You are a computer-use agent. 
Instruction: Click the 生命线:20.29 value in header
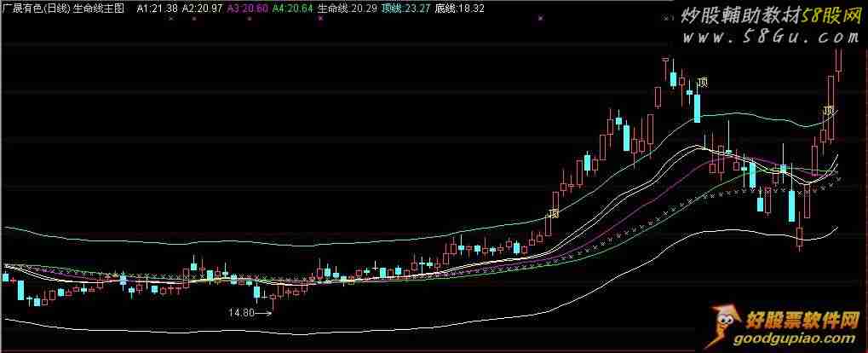(347, 9)
